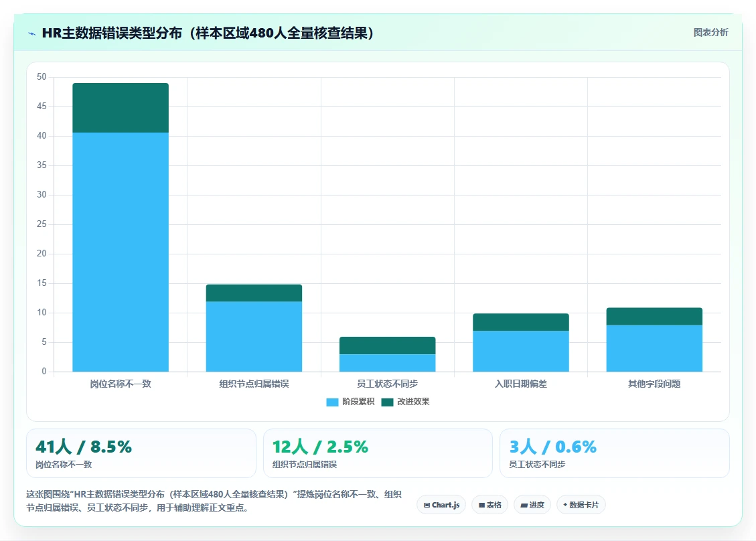Click 岗位名称不一致 caption in the first card
756x541 pixels.
(64, 464)
